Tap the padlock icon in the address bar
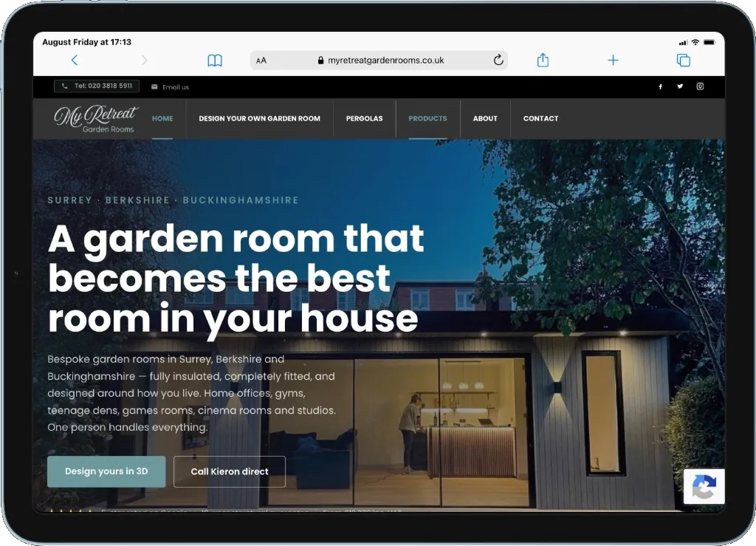 [320, 61]
